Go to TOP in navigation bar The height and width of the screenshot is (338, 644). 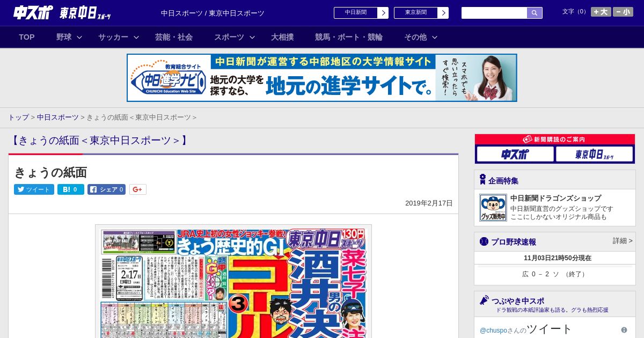coord(27,37)
